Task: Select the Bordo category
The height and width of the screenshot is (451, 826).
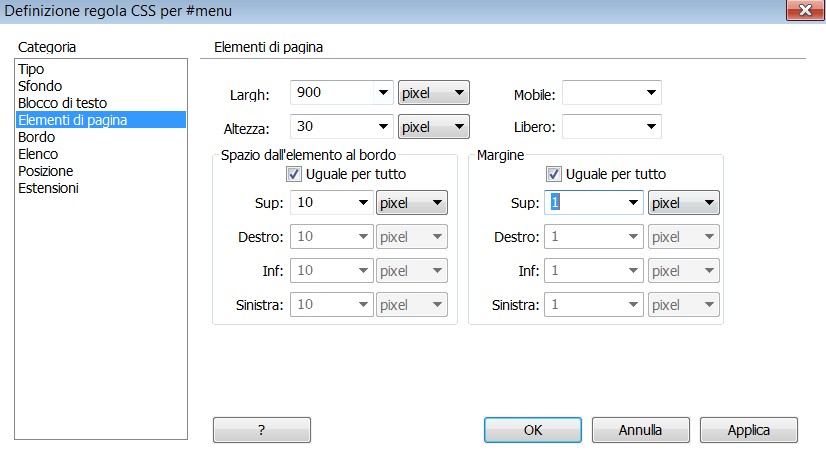Action: [36, 137]
